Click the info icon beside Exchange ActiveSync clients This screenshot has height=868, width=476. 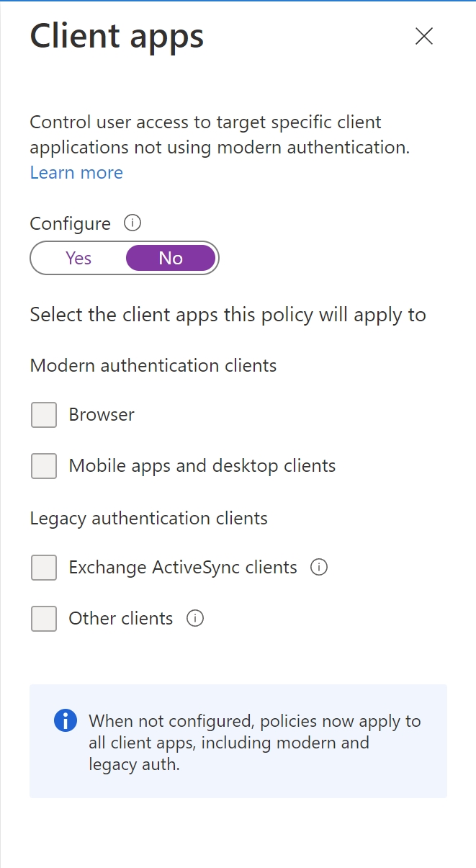tap(318, 567)
